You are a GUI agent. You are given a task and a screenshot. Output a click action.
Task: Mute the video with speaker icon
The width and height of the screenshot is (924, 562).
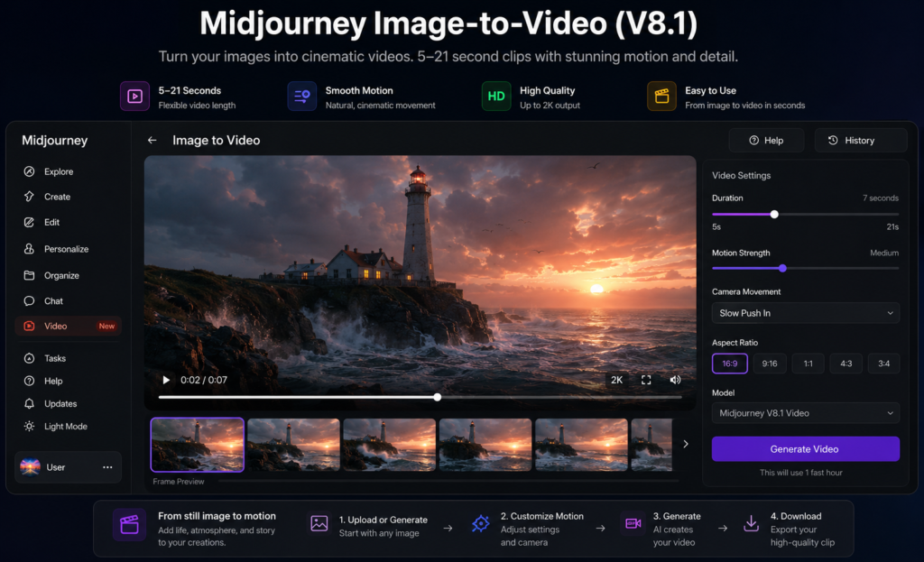coord(675,380)
